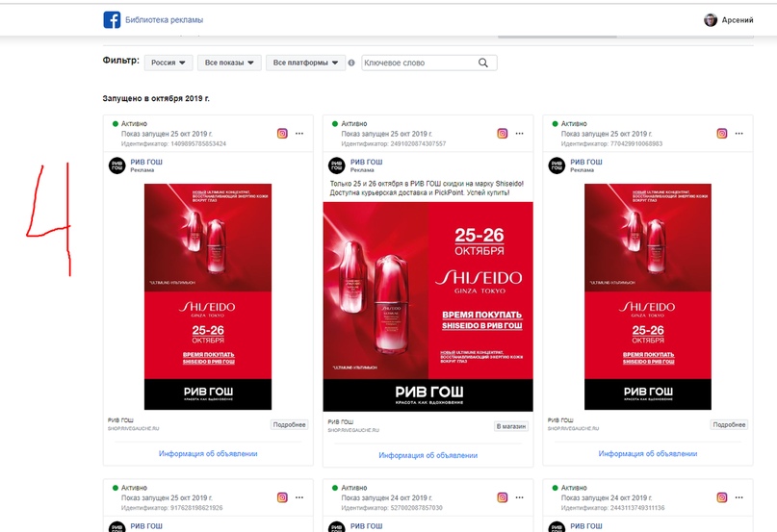
Task: Focus the Ключевое слово search field
Action: pos(429,63)
